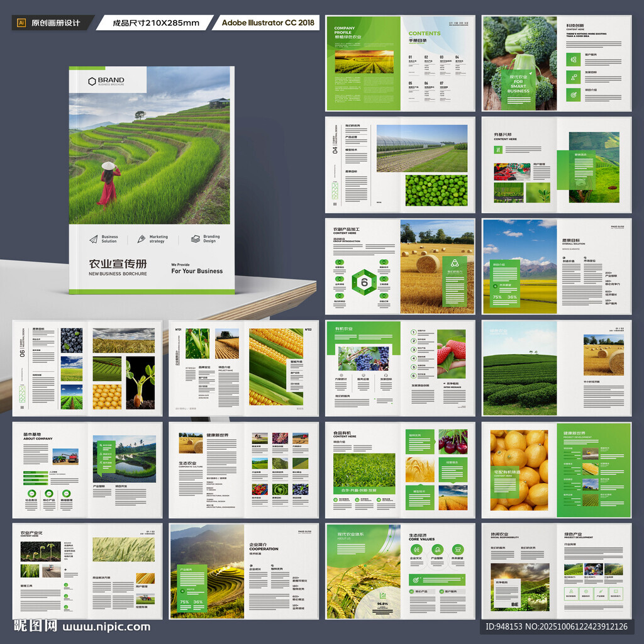Click the bar chart icon above 96.8%
The image size is (644, 644).
[x=382, y=595]
